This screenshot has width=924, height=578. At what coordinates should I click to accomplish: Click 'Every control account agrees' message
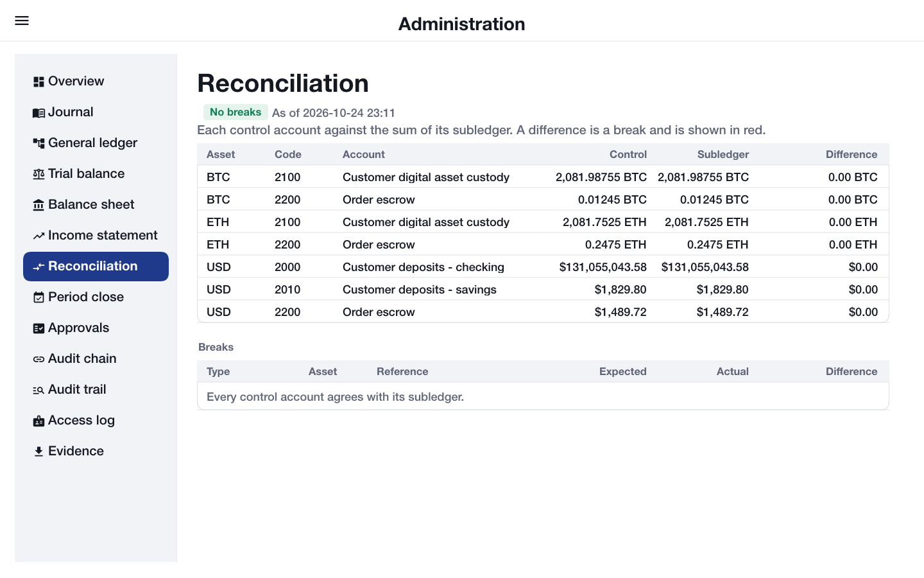336,397
